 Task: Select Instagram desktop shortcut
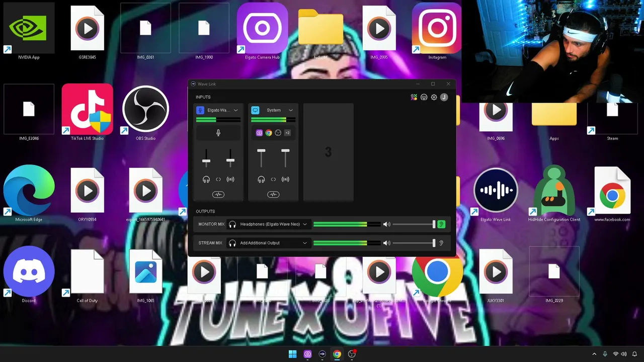[437, 32]
